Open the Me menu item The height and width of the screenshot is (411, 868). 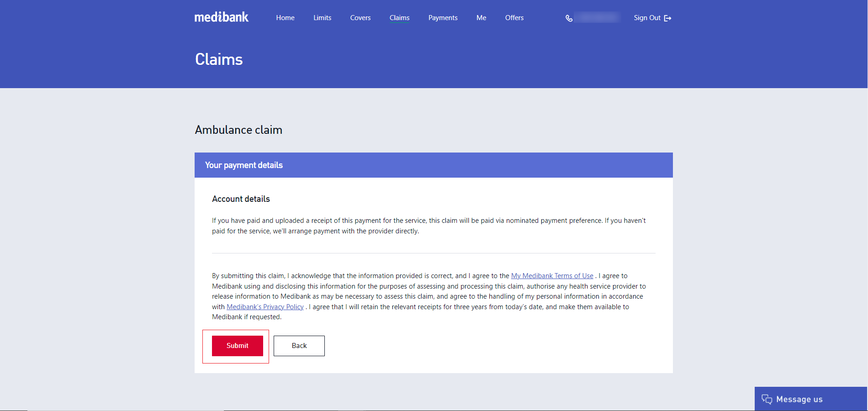pyautogui.click(x=481, y=18)
